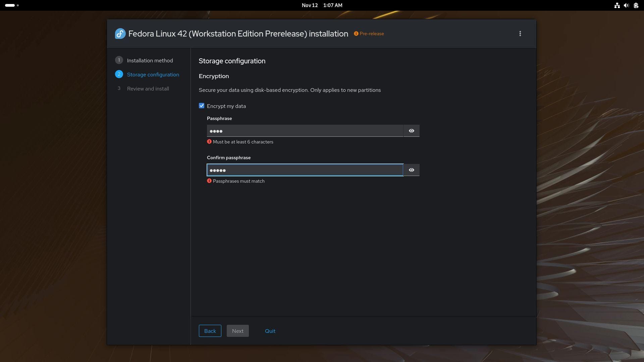Click the step 2 circle icon

click(119, 74)
